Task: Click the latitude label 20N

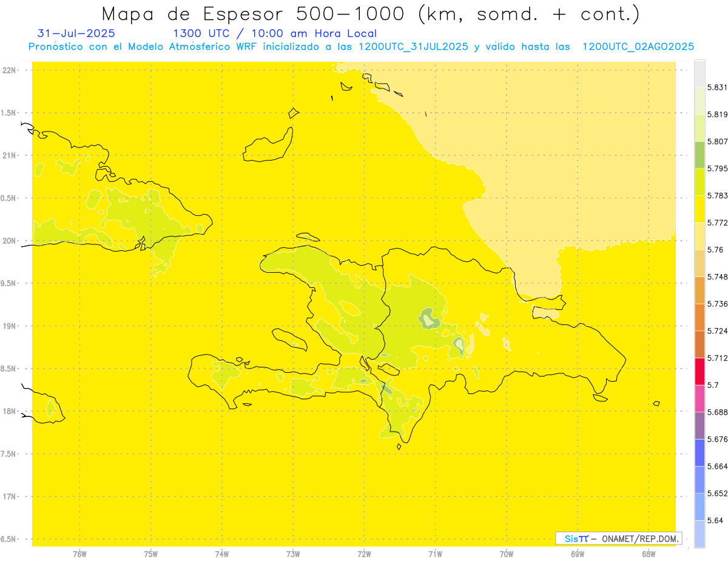Action: click(x=8, y=241)
